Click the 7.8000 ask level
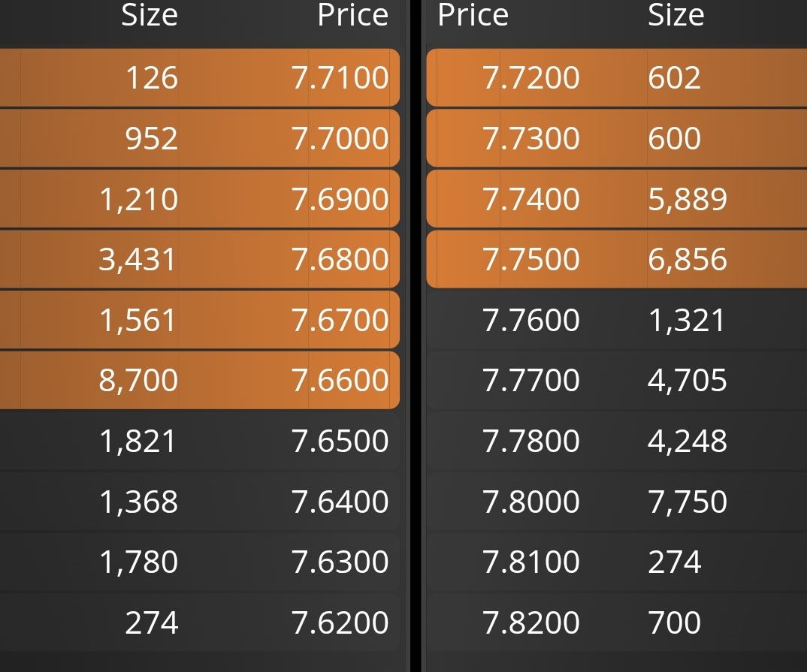The width and height of the screenshot is (807, 672). point(617,502)
